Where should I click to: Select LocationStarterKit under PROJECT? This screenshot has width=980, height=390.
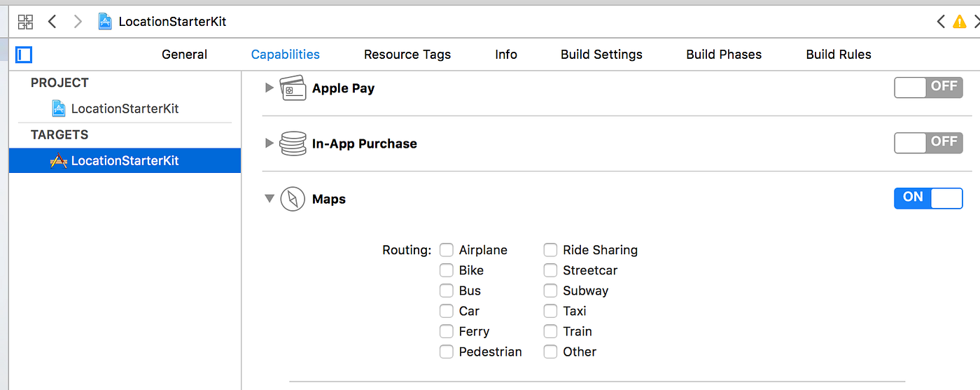coord(125,109)
